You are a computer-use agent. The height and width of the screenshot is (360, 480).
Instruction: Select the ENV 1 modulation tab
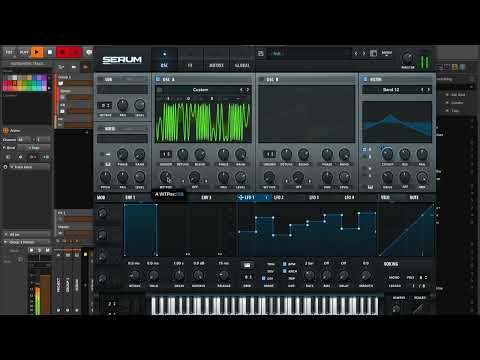130,197
